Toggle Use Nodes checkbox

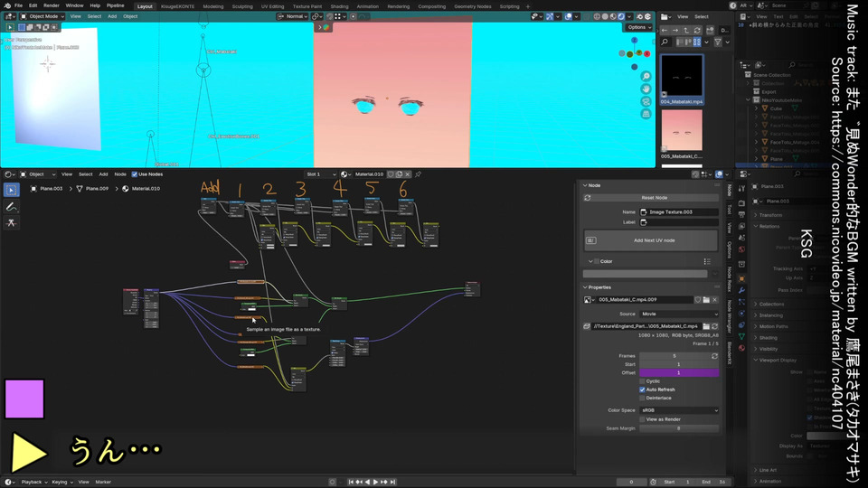pos(135,174)
